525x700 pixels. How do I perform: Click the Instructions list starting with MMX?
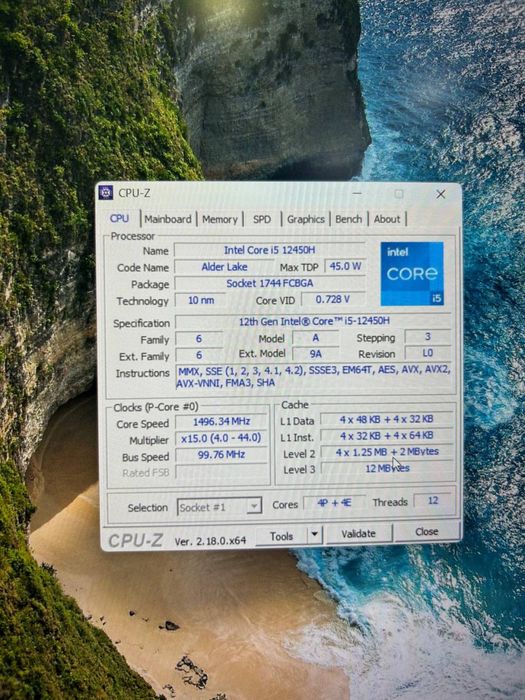314,376
